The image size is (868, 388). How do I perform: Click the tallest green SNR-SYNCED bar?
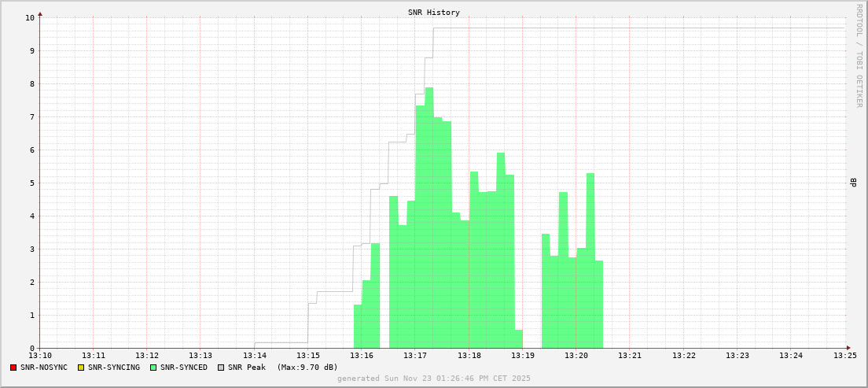428,220
